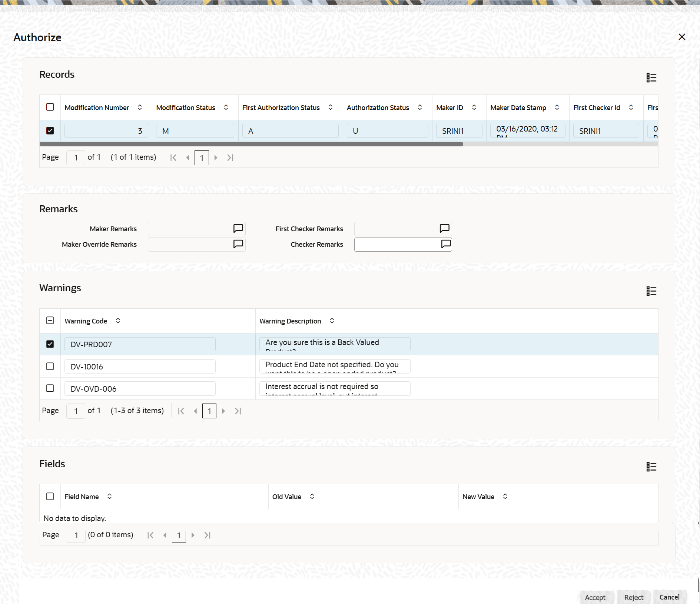
Task: Toggle the select-all checkbox in Records header
Action: click(50, 107)
